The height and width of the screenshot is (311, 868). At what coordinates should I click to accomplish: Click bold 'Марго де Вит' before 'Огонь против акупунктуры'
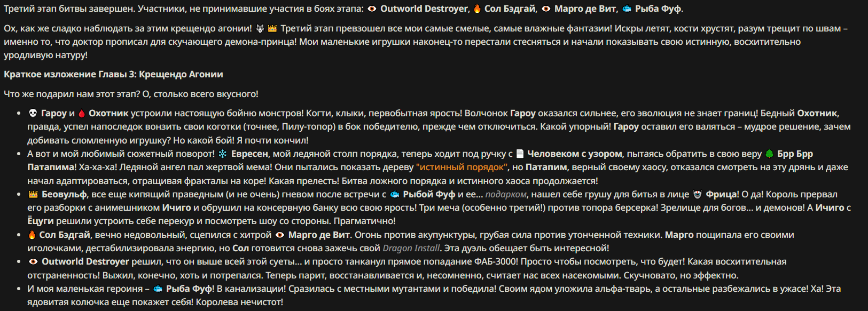pos(319,235)
